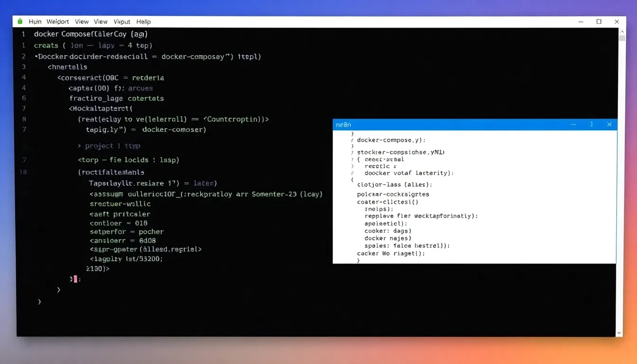Image resolution: width=637 pixels, height=364 pixels.
Task: Select line number 6 in the gutter
Action: point(23,98)
